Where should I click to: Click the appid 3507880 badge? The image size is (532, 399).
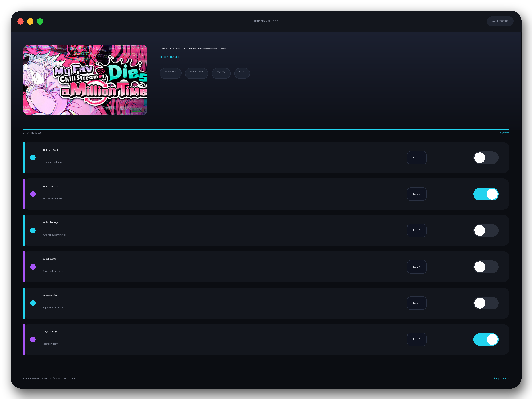coord(500,21)
